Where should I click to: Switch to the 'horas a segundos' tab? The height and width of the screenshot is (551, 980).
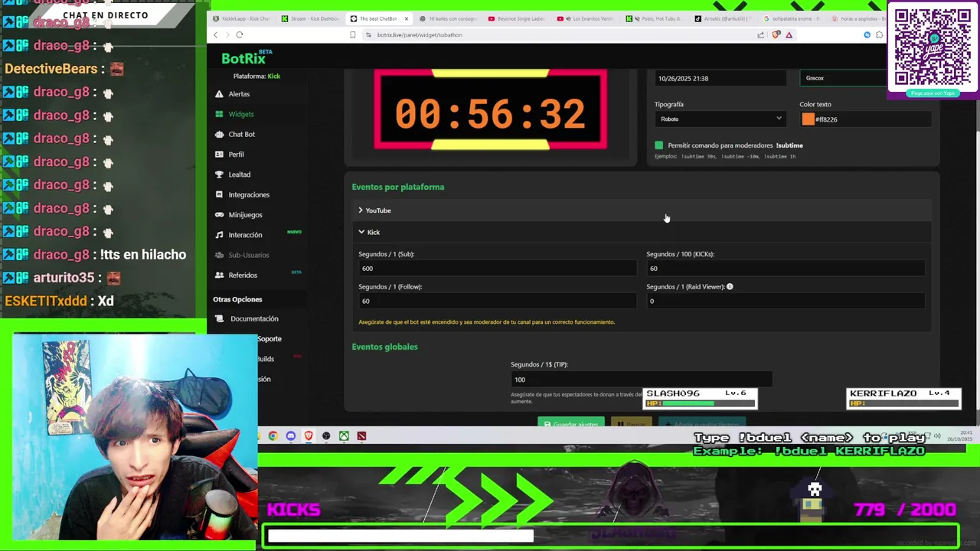(x=861, y=18)
